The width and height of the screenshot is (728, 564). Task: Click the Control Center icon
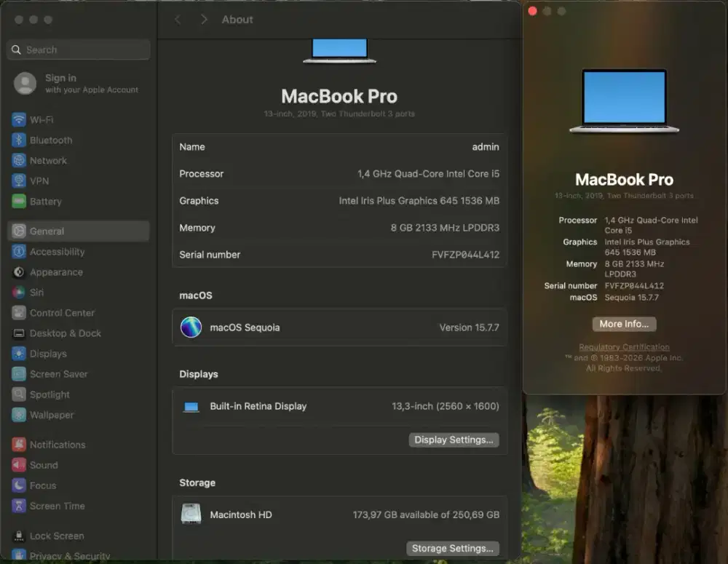click(19, 312)
